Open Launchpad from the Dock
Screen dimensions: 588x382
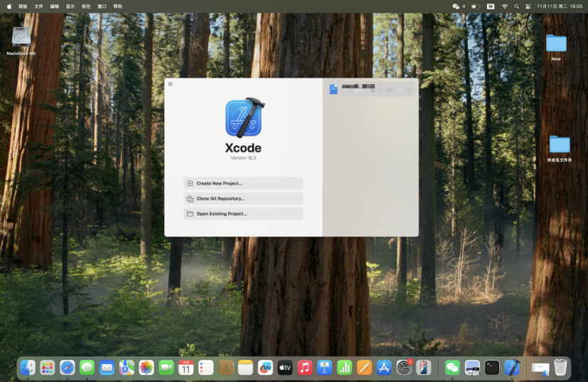(48, 368)
